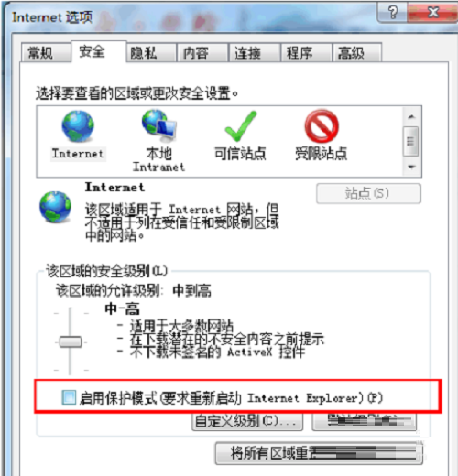Select the Internet zone globe icon
Image resolution: width=458 pixels, height=476 pixels.
coord(78,126)
